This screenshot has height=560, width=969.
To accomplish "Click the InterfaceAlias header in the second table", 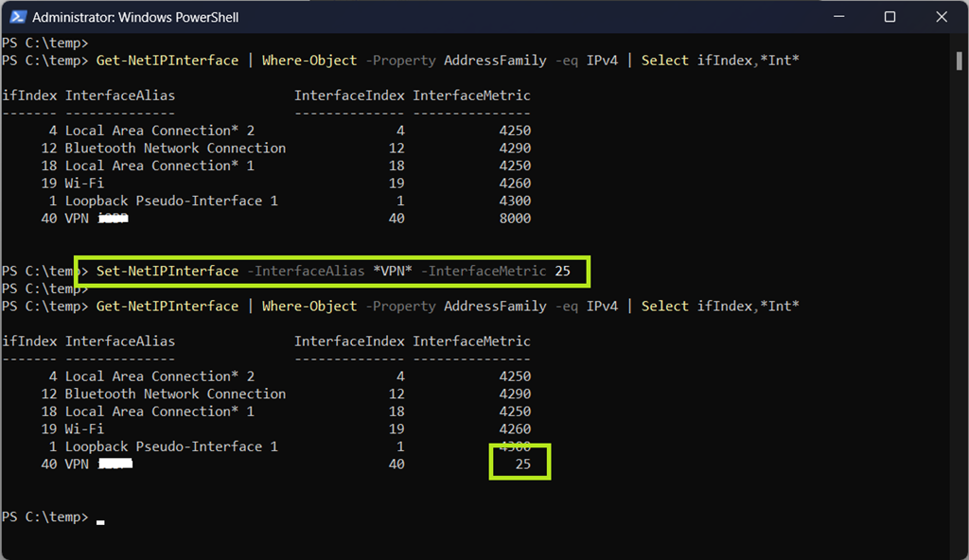I will [x=120, y=341].
